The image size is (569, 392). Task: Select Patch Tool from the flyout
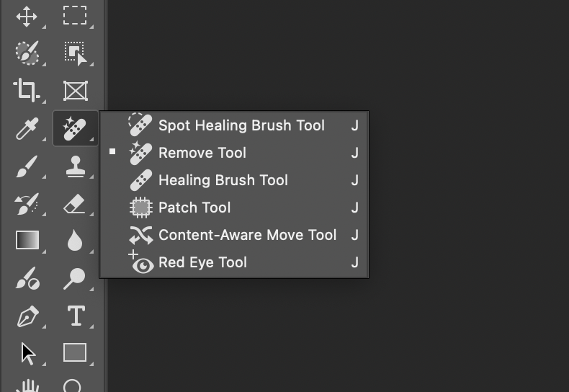pyautogui.click(x=194, y=208)
